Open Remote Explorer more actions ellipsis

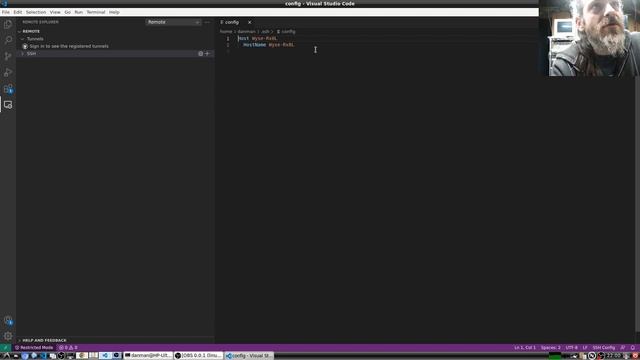207,22
